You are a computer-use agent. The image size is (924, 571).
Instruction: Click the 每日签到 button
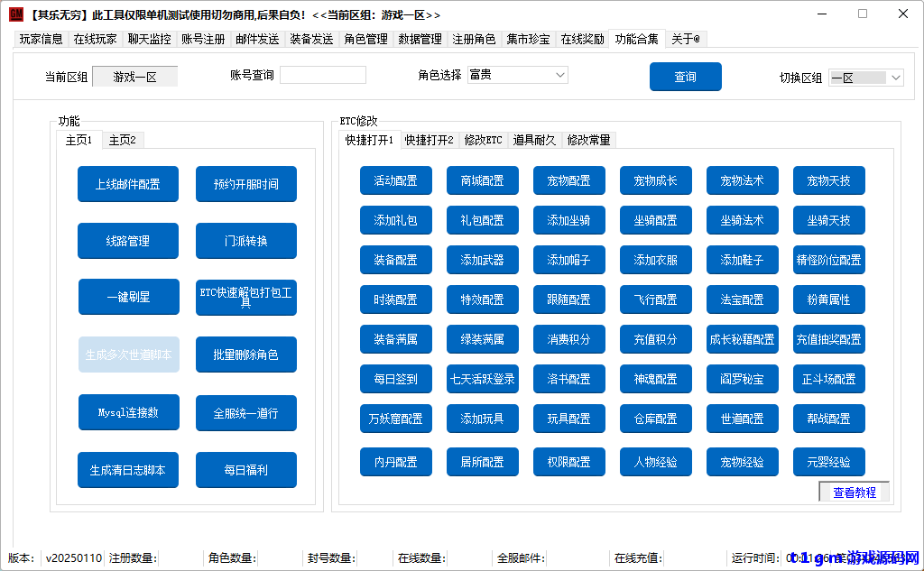[x=396, y=379]
